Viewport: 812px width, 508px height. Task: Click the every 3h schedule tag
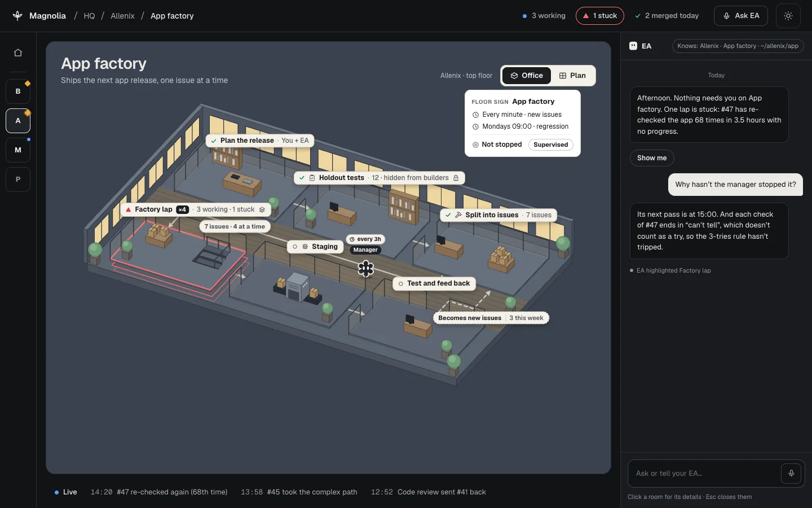point(365,239)
